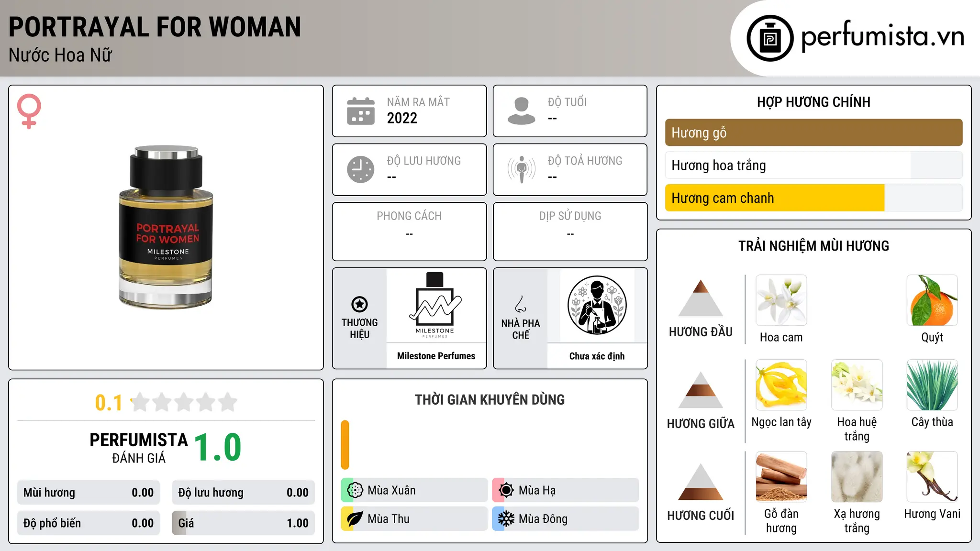Click the Xạ hương trắng note image
The height and width of the screenshot is (551, 980).
(x=857, y=477)
